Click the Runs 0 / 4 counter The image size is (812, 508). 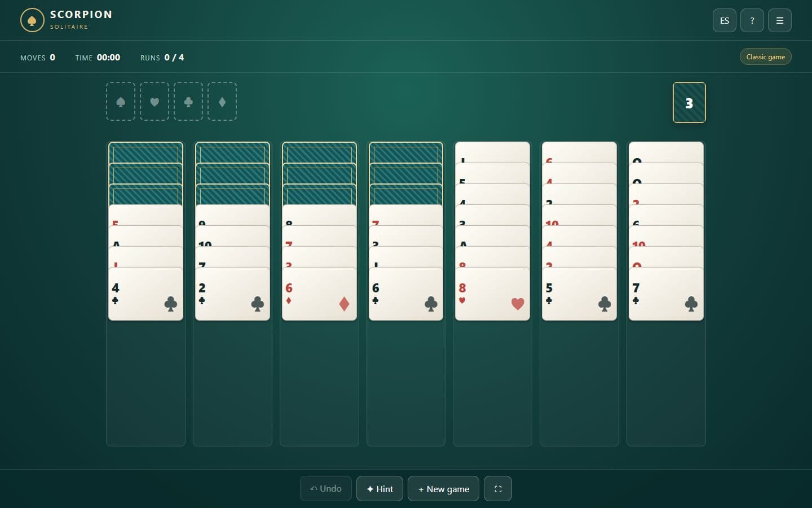162,58
